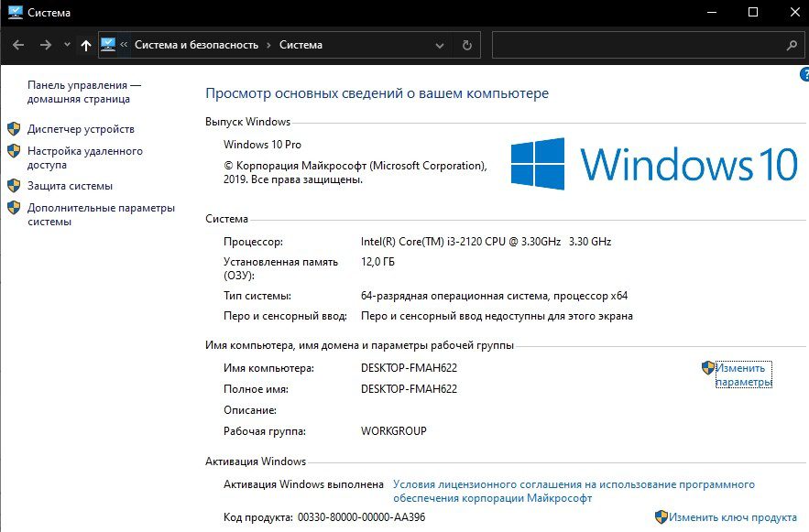Click the computer icon in address bar
Screen dimensions: 809x532
point(108,44)
